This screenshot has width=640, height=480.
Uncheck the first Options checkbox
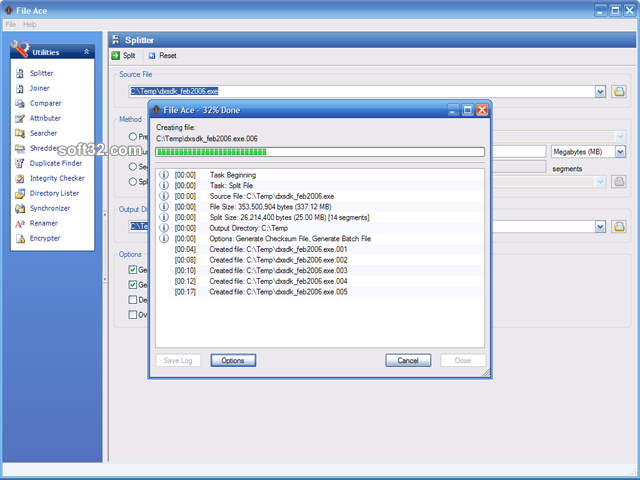click(133, 270)
